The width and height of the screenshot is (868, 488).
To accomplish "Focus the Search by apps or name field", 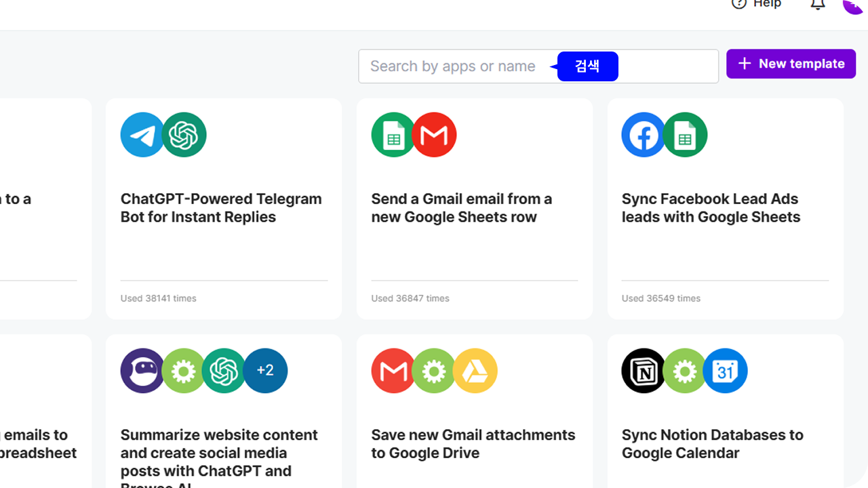I will click(538, 66).
